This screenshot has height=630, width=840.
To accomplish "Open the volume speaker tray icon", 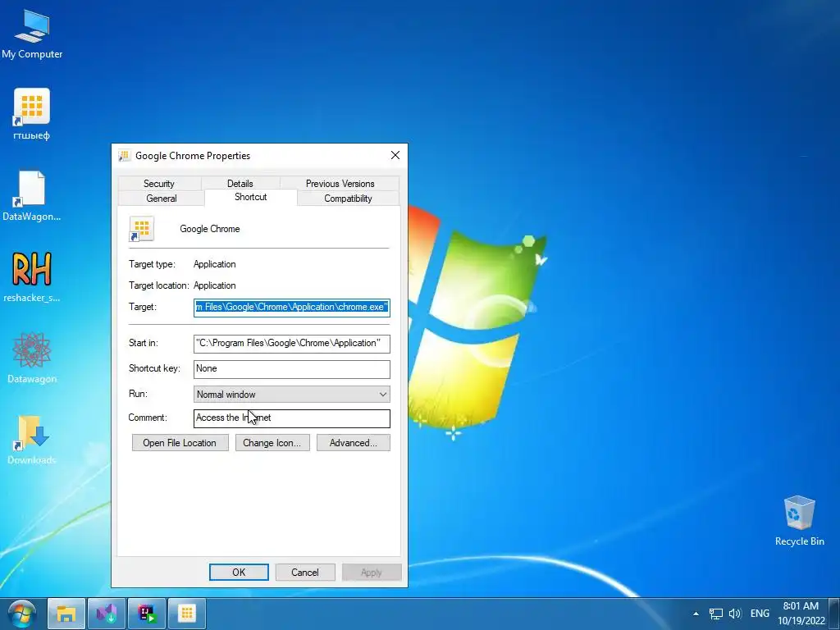I will [735, 614].
